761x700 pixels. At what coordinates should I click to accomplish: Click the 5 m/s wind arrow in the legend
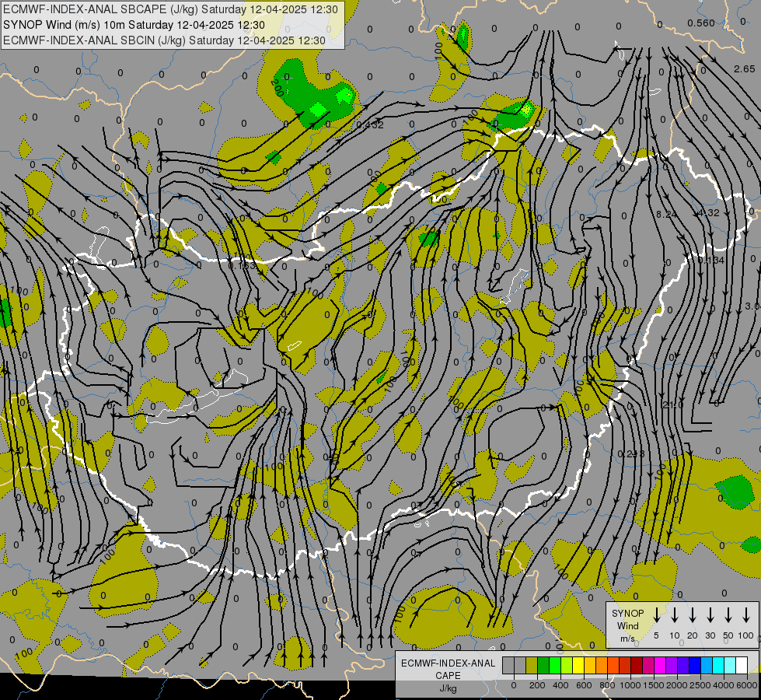[x=656, y=614]
